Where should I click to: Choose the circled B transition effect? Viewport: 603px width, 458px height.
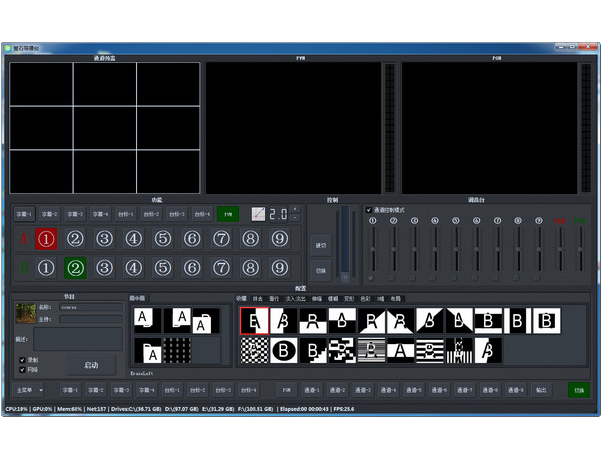284,350
